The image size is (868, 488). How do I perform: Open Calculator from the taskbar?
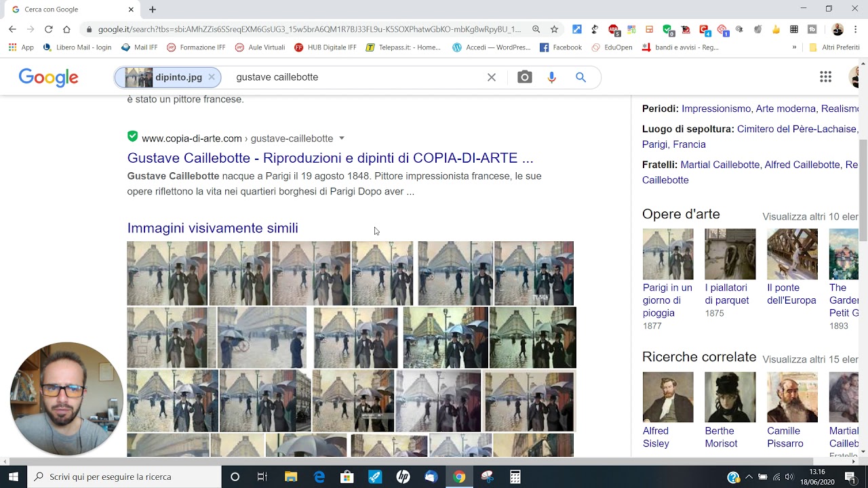515,476
